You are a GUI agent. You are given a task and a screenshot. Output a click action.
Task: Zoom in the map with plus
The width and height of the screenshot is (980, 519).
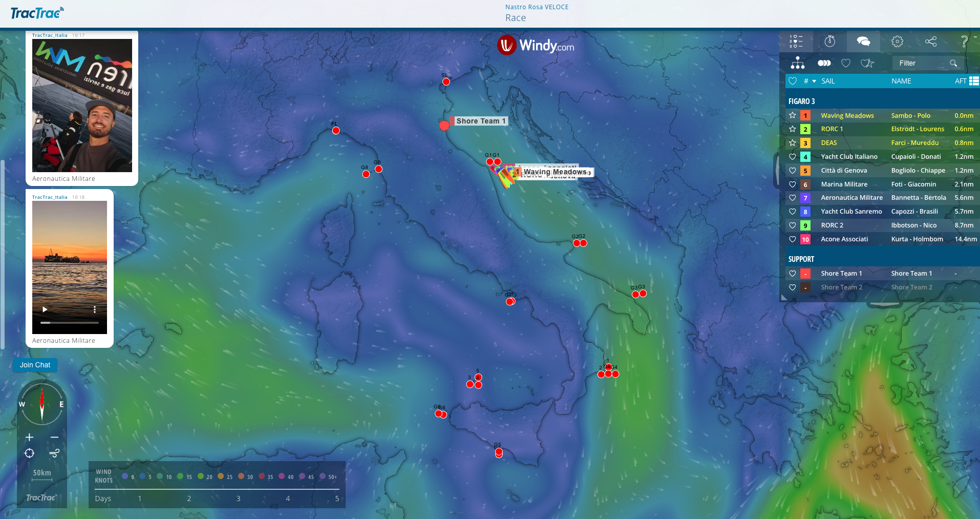(x=29, y=437)
